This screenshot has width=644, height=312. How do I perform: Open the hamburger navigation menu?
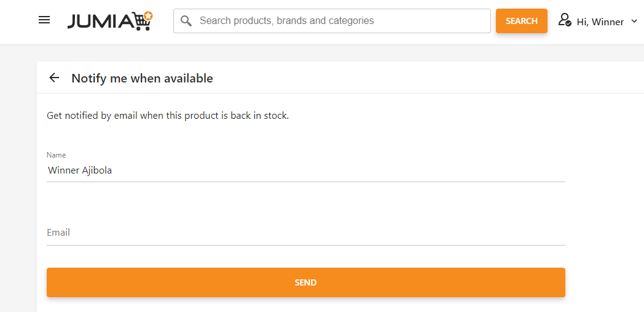(x=44, y=20)
